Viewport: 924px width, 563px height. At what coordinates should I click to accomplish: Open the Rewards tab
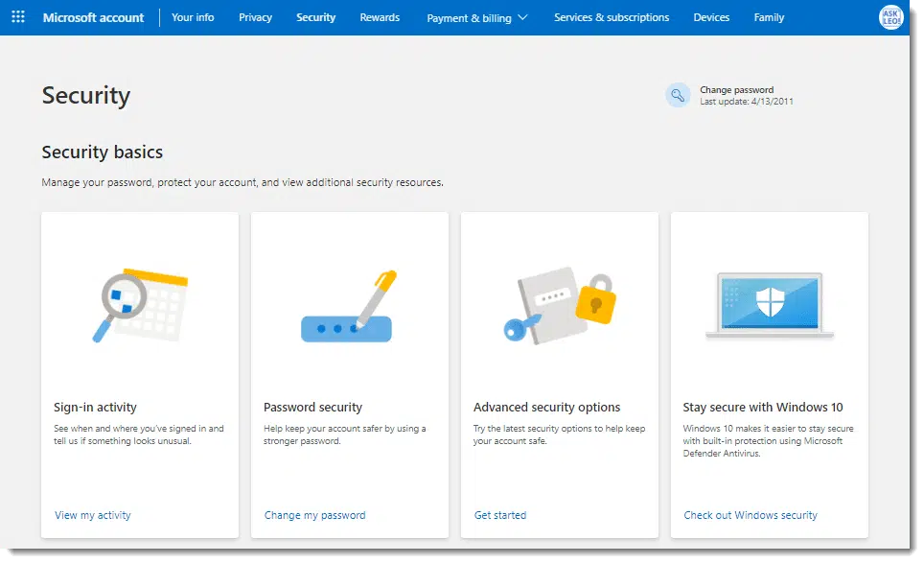tap(380, 17)
